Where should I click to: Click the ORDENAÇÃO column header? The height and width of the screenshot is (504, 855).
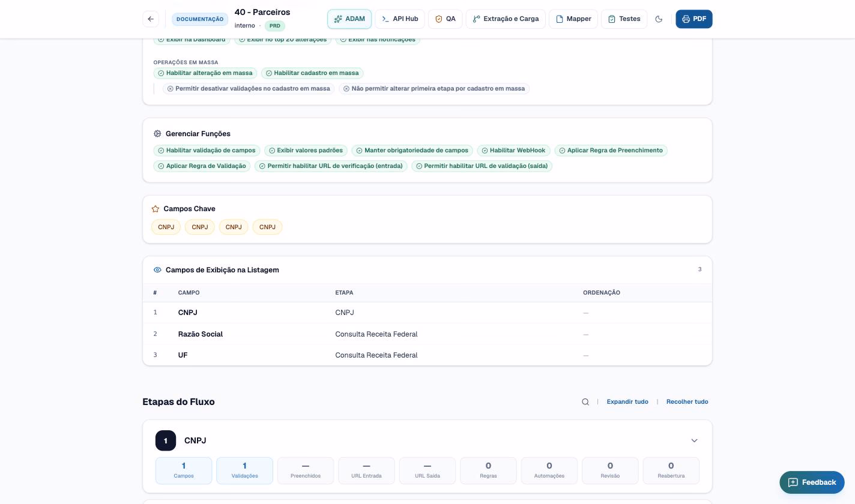pos(602,293)
